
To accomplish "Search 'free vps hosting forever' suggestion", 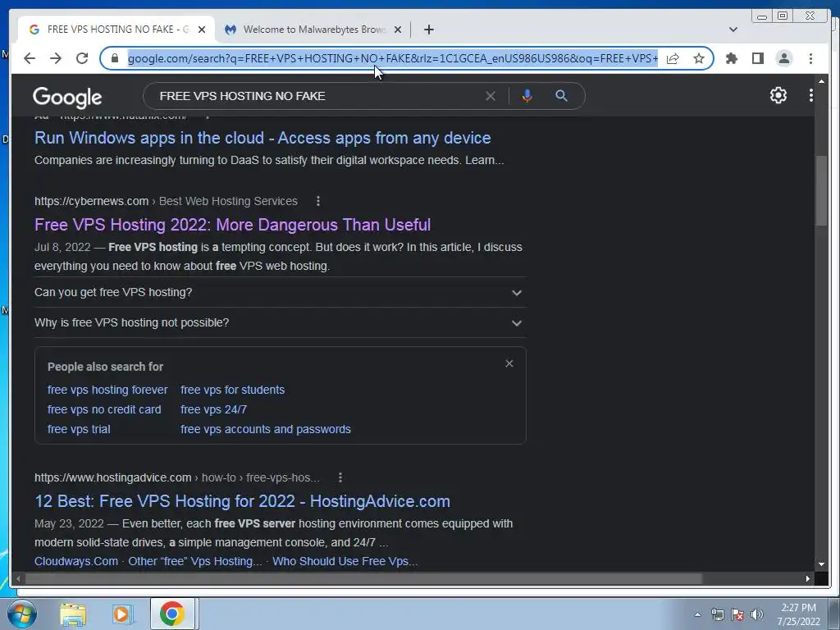I will coord(107,390).
